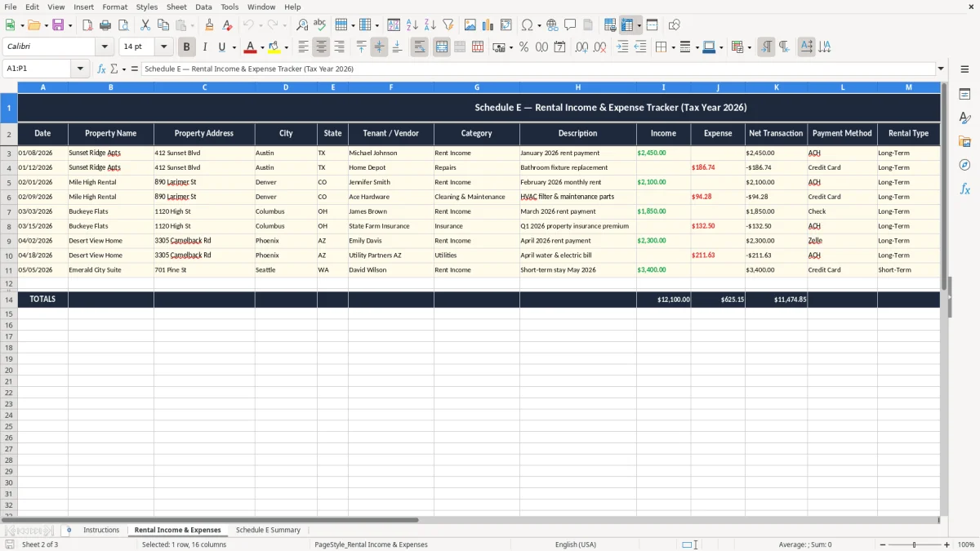Viewport: 980px width, 551px height.
Task: Open the border style dropdown arrow
Action: point(697,47)
